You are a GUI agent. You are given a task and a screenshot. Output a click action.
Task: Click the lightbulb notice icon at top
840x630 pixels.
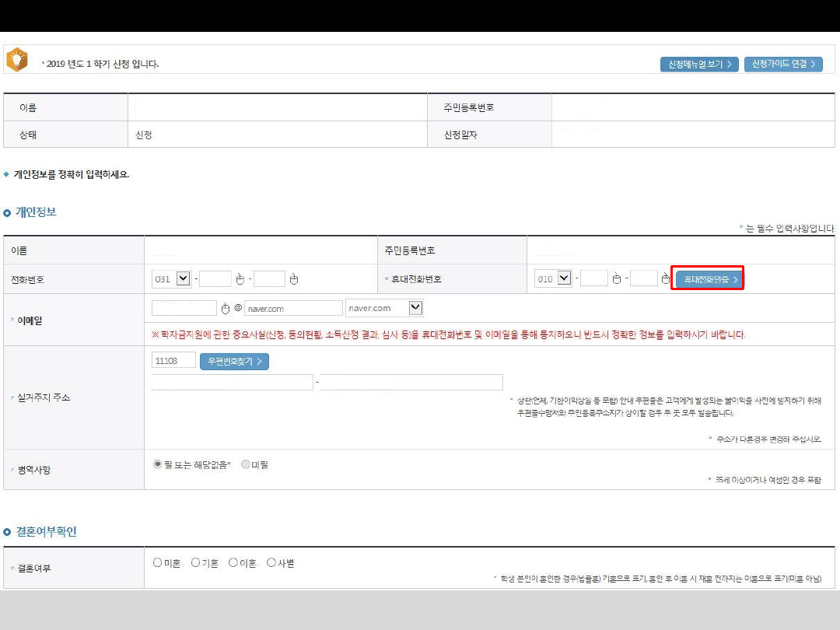point(17,59)
